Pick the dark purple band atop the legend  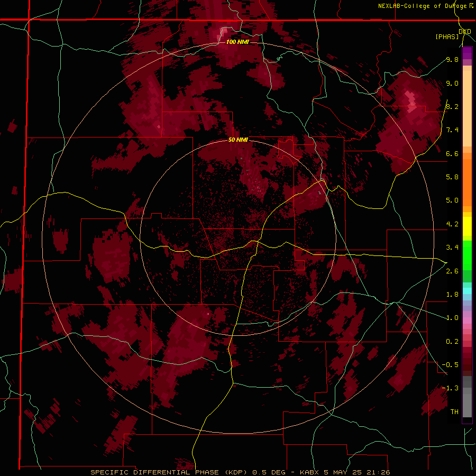[467, 53]
